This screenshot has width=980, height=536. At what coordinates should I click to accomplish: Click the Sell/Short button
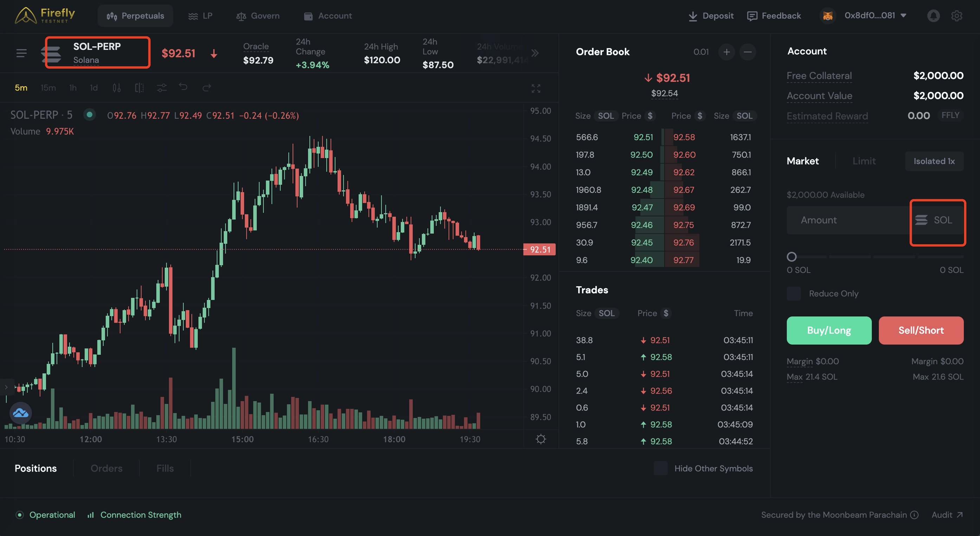click(921, 330)
